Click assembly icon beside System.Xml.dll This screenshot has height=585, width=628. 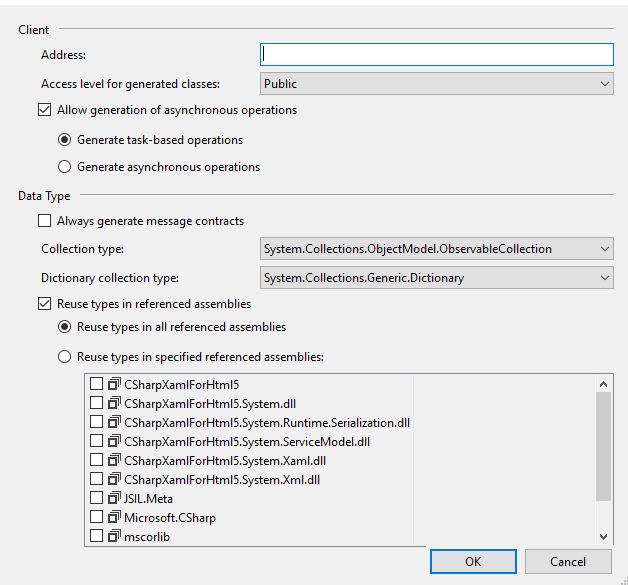coord(114,479)
